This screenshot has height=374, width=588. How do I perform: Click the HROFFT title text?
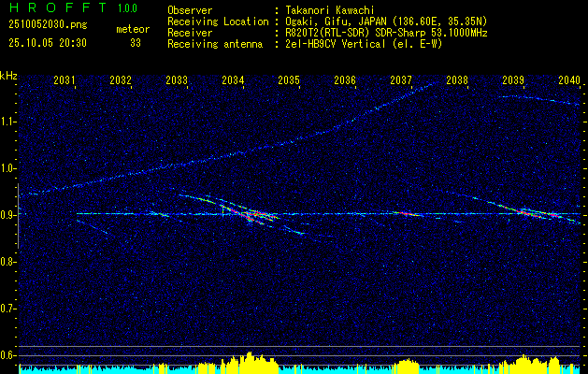[x=59, y=7]
